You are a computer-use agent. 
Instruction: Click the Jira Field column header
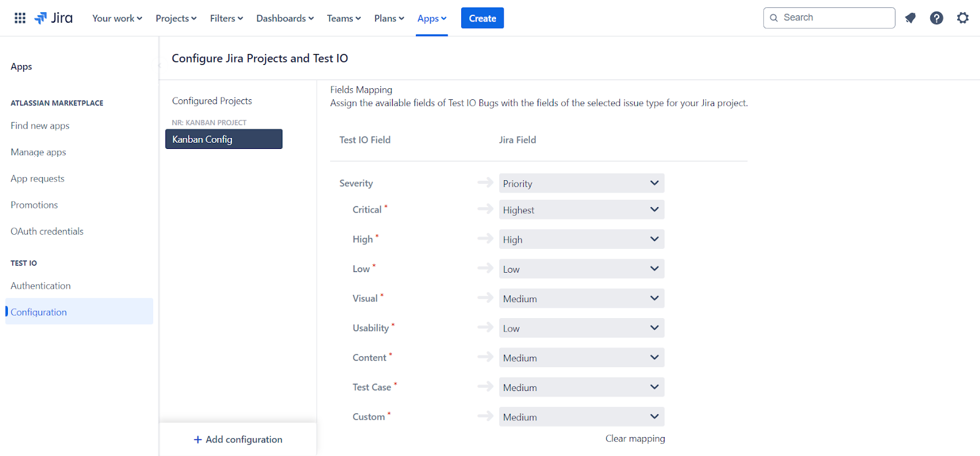pyautogui.click(x=518, y=140)
